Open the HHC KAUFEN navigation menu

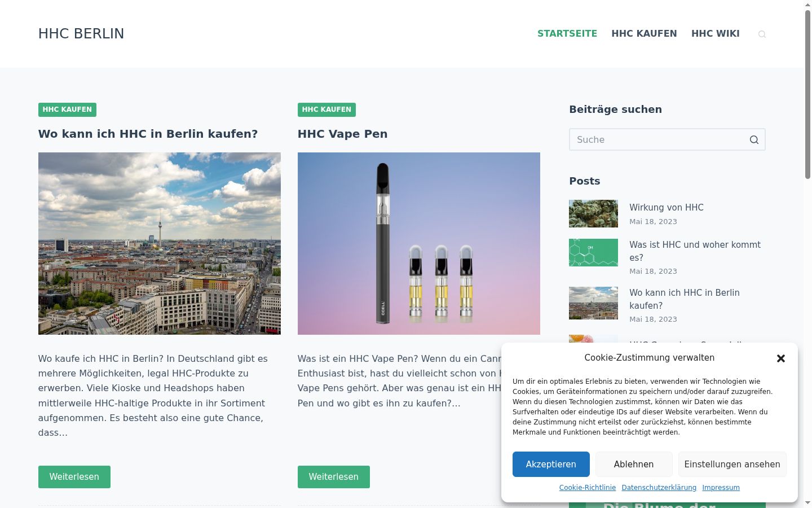click(x=644, y=34)
